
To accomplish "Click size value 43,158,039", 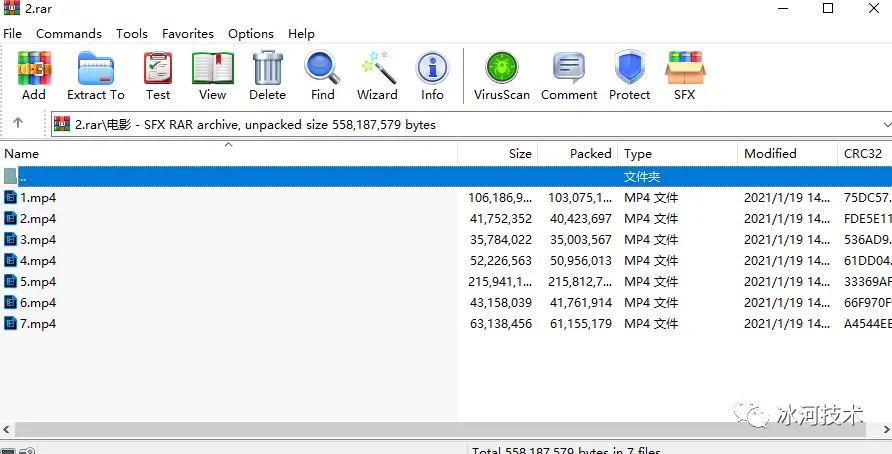I will click(x=501, y=303).
